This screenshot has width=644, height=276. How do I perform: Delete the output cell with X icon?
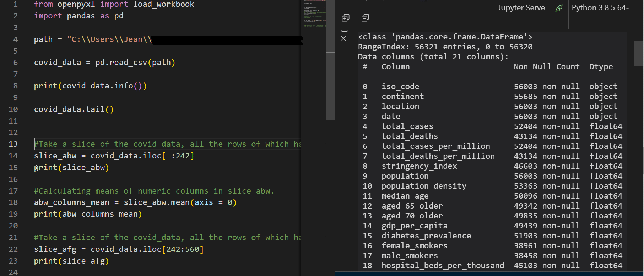[343, 38]
